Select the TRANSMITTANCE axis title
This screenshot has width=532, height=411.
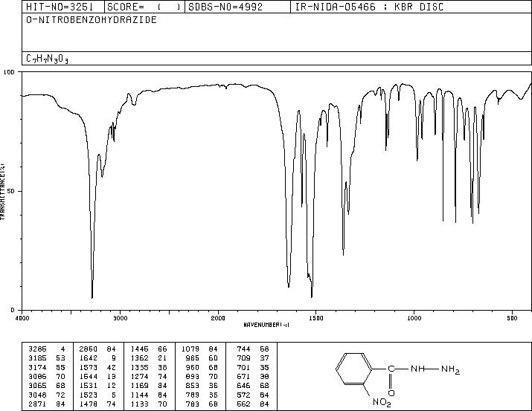coord(2,191)
